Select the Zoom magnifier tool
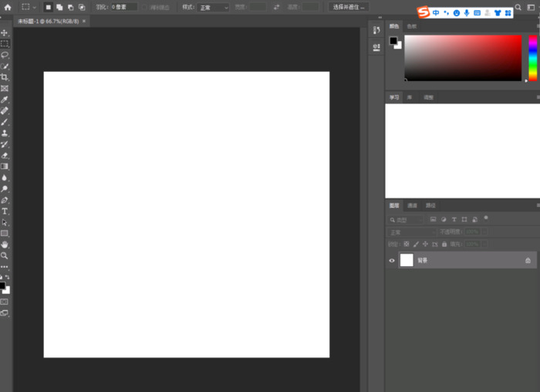The width and height of the screenshot is (540, 392). click(x=5, y=255)
